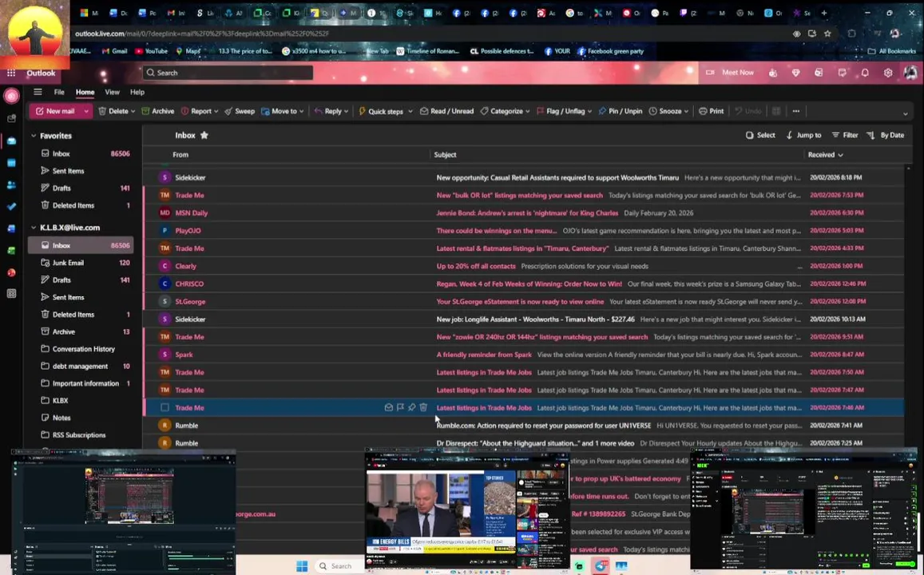Expand Reply dropdown options
924x575 pixels.
click(x=346, y=111)
